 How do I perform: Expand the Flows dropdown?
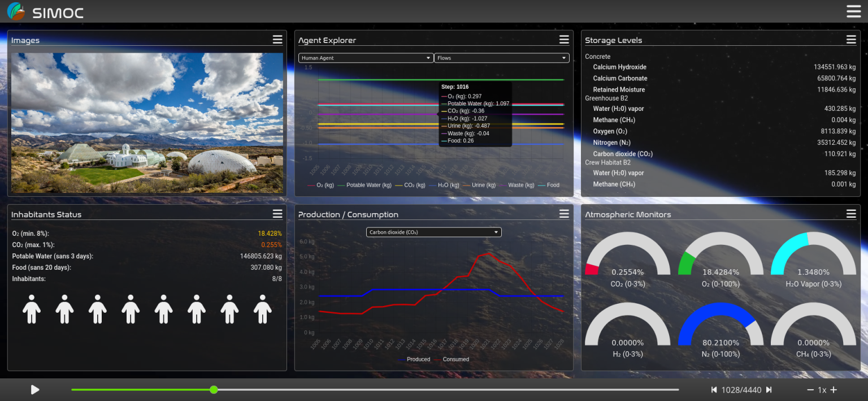[501, 58]
